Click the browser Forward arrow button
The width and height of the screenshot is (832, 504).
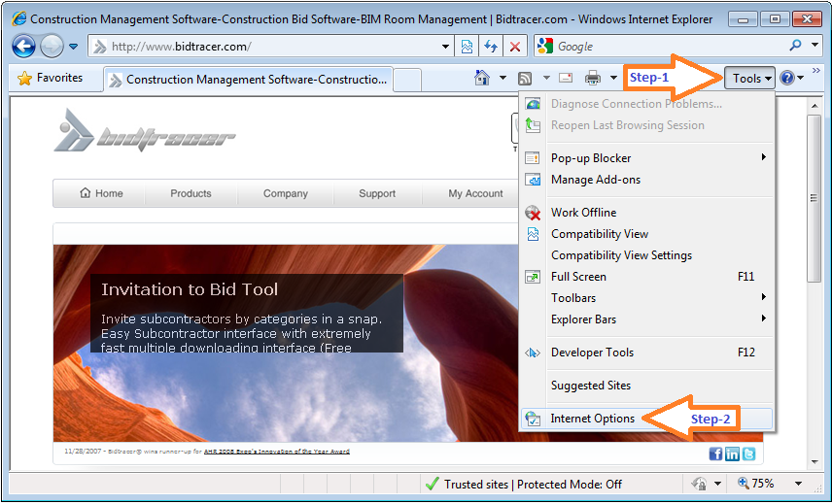(x=52, y=47)
